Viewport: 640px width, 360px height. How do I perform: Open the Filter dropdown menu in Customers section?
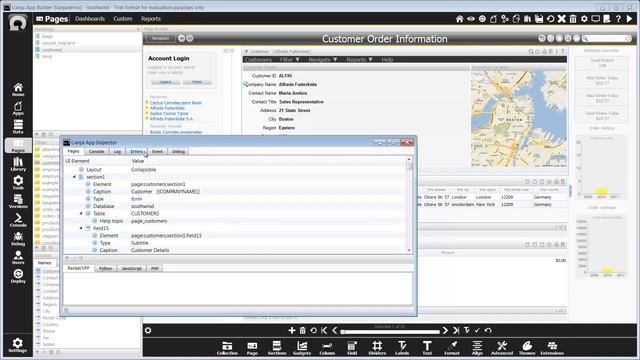tap(290, 60)
